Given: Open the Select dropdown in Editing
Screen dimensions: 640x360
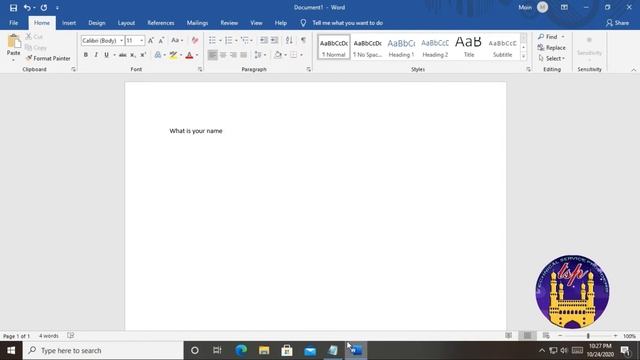Looking at the screenshot, I should 551,58.
